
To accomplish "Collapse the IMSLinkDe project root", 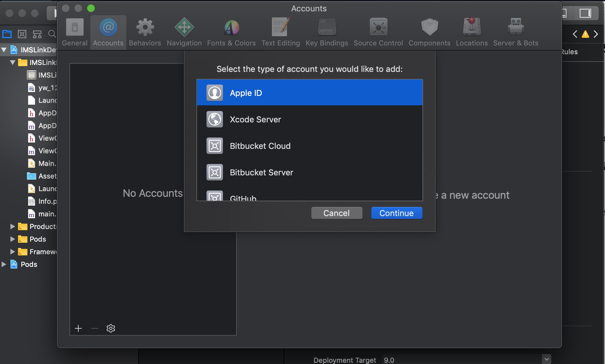I will pos(4,50).
